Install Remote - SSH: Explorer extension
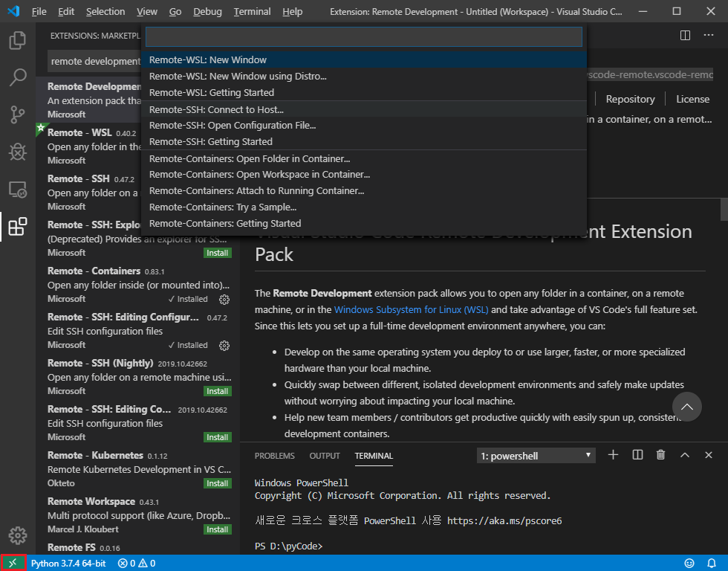728x571 pixels. point(217,254)
